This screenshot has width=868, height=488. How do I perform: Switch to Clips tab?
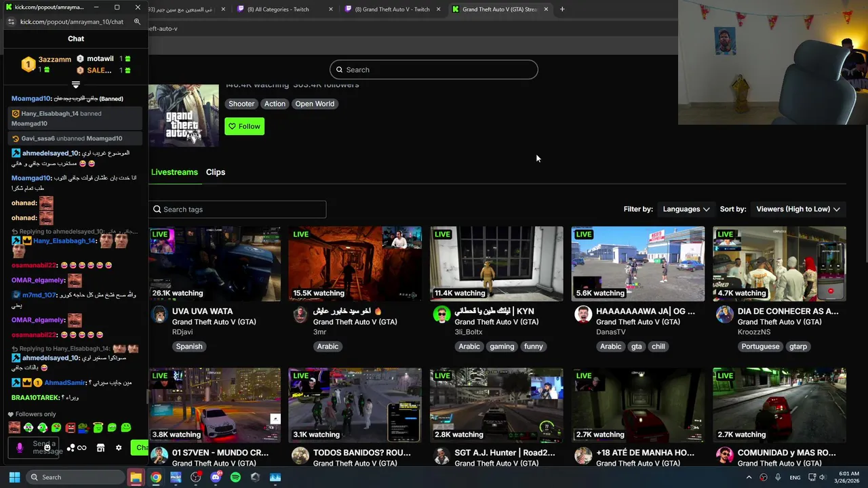[x=216, y=172]
